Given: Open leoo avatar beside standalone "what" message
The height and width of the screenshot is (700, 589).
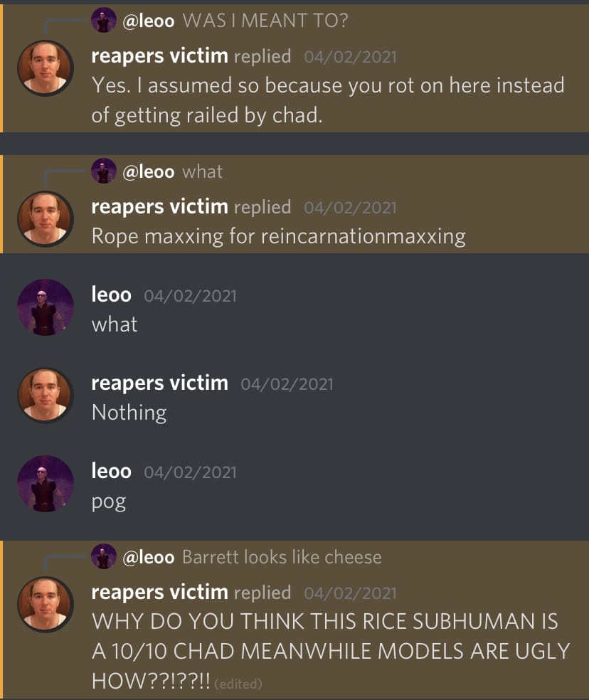Looking at the screenshot, I should click(x=45, y=307).
